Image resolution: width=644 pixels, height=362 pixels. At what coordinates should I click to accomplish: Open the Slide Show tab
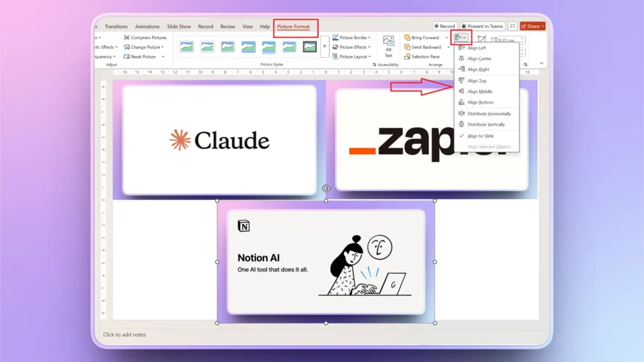click(179, 26)
